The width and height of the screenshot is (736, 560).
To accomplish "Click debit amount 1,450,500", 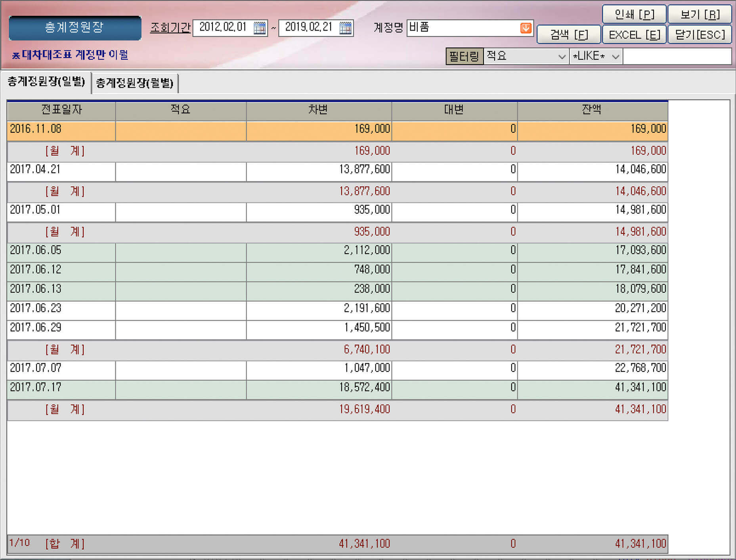I will (367, 328).
